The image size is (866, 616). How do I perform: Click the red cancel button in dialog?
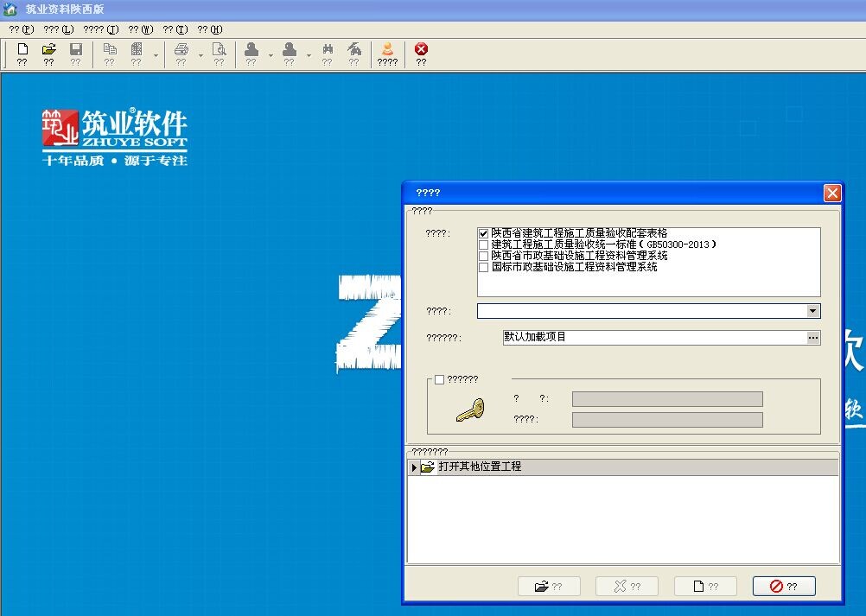point(783,587)
